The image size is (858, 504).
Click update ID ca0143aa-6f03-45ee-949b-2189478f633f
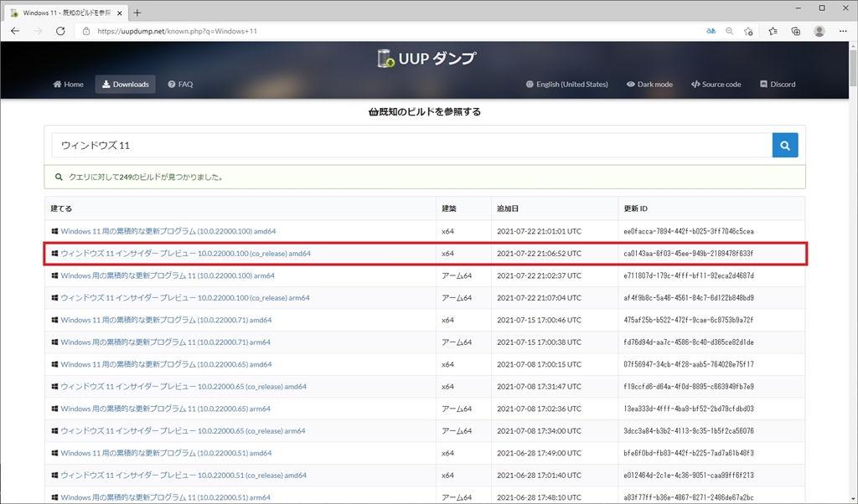pos(689,254)
